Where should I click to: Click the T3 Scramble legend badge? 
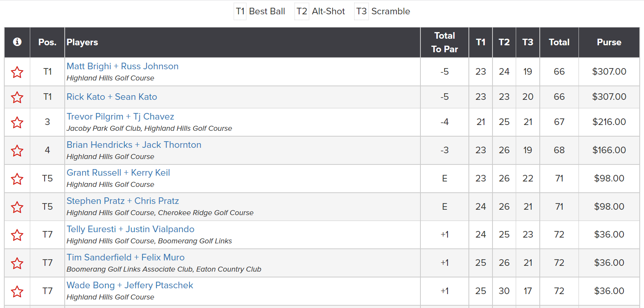pyautogui.click(x=382, y=11)
